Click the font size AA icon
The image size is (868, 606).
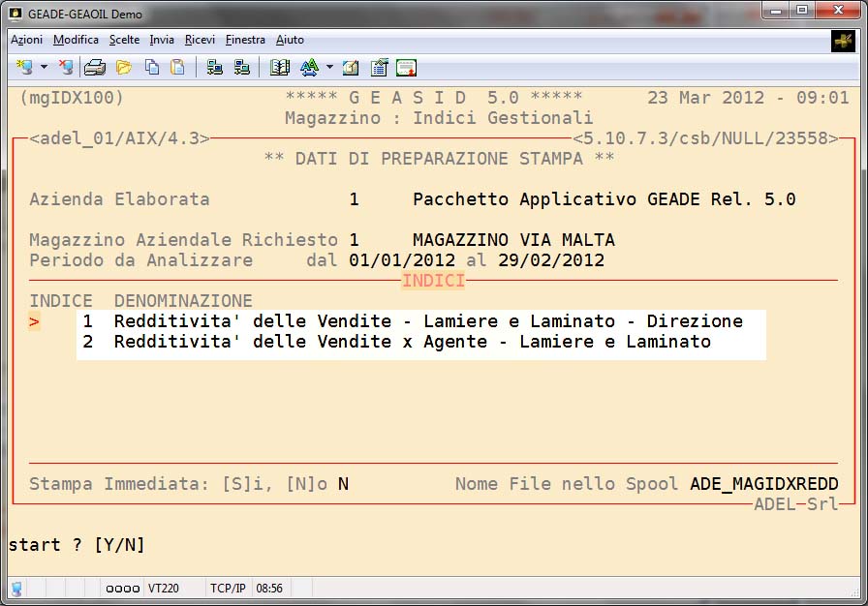click(x=309, y=67)
